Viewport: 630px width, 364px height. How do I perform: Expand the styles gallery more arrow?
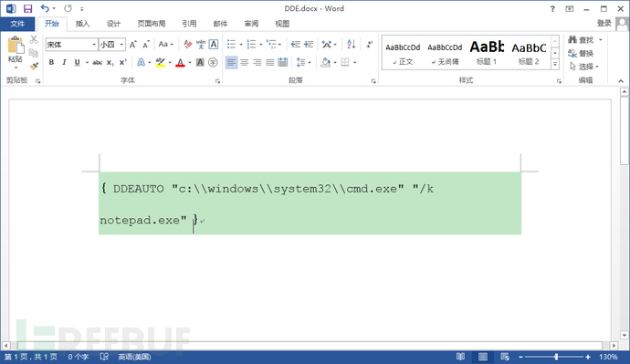555,64
